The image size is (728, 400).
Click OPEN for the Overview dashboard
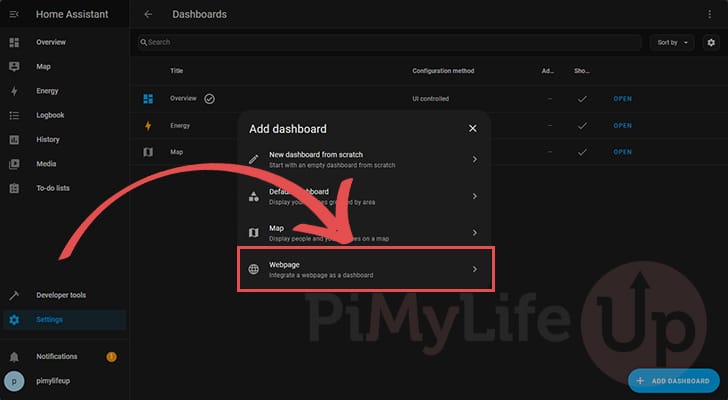622,99
